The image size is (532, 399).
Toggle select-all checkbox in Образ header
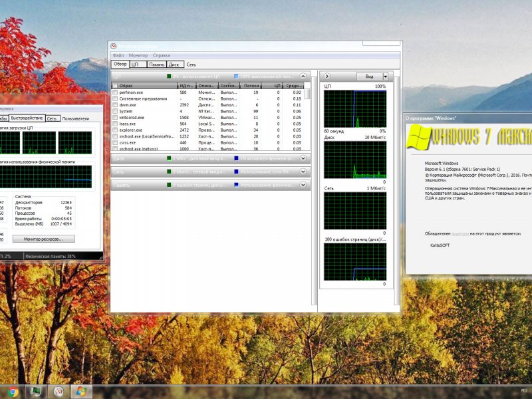[x=115, y=86]
